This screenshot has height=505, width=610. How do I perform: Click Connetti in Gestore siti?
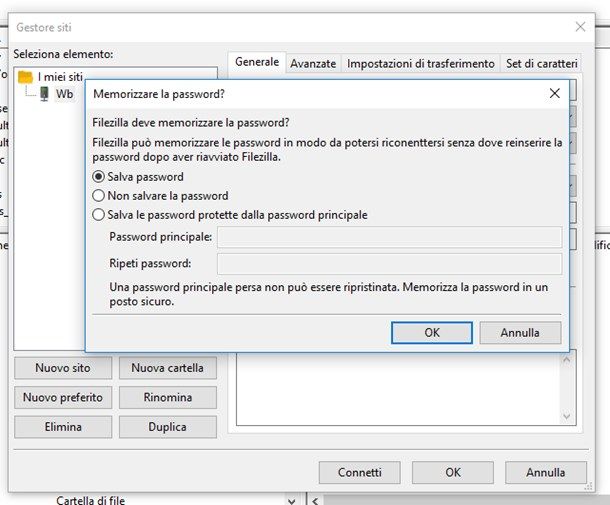pyautogui.click(x=359, y=472)
